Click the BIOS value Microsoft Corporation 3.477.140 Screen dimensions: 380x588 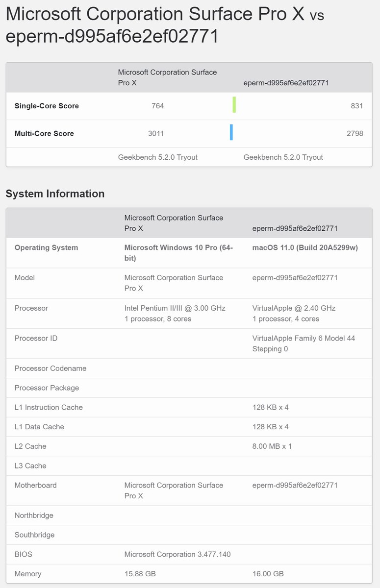pos(177,554)
